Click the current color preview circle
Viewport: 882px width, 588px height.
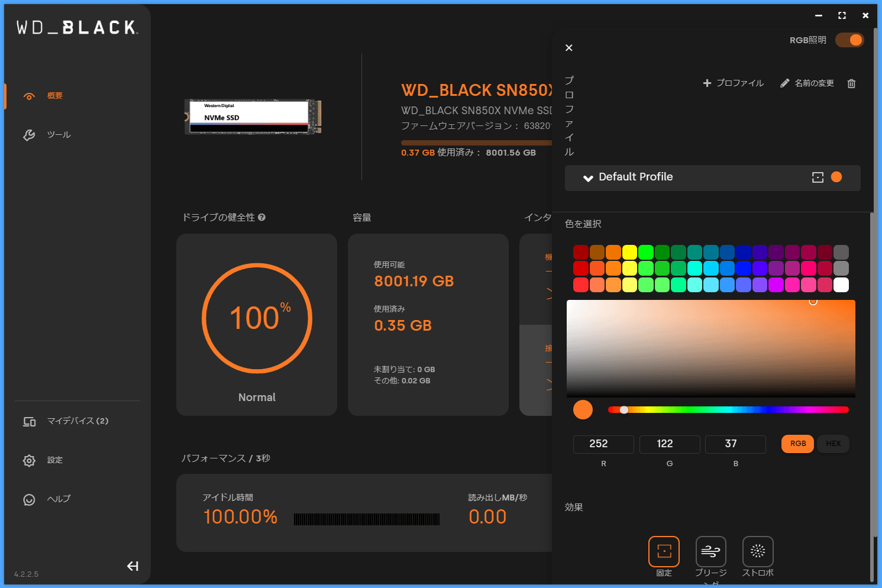tap(583, 409)
